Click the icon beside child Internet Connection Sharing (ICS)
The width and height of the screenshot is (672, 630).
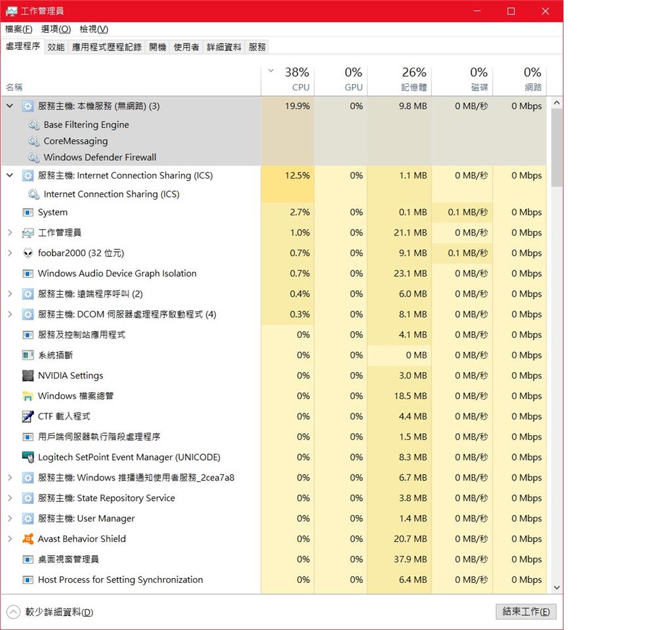(x=34, y=194)
